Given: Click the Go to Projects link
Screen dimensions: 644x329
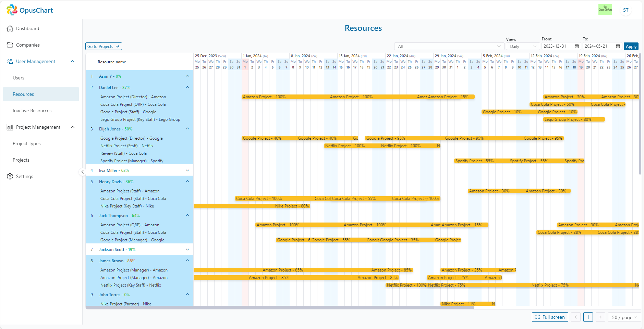Looking at the screenshot, I should [x=104, y=46].
